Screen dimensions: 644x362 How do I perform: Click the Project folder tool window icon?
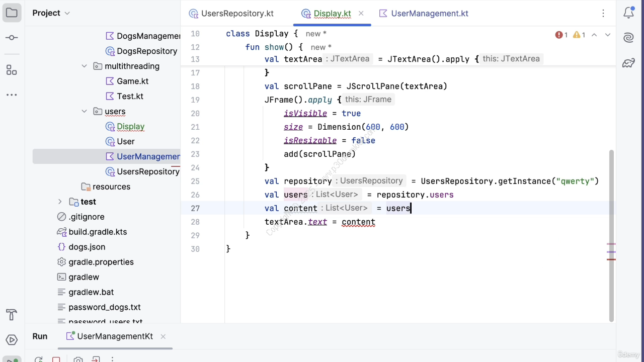pos(12,13)
